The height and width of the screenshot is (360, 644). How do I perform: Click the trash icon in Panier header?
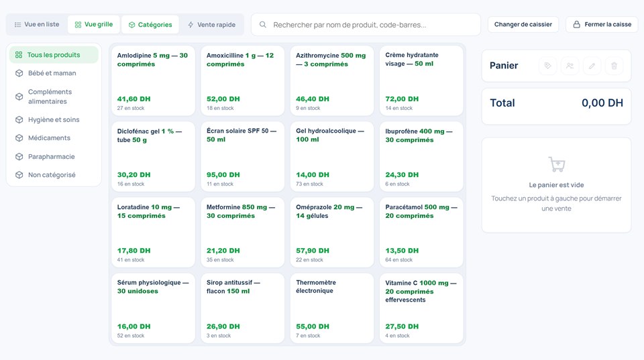[x=614, y=66]
